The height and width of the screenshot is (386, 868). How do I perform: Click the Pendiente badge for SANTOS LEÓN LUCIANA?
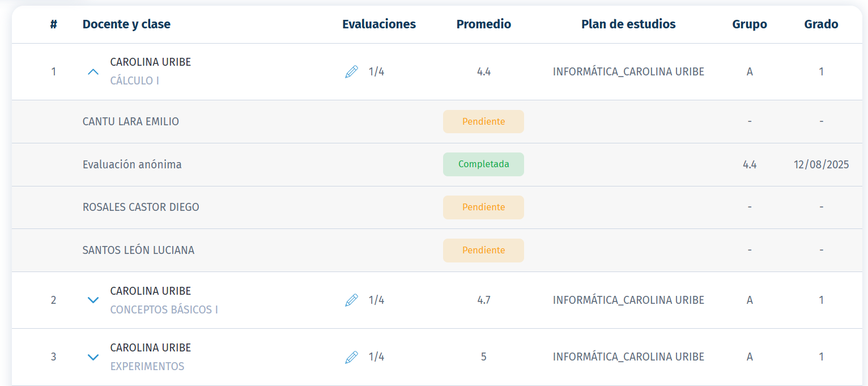[483, 251]
